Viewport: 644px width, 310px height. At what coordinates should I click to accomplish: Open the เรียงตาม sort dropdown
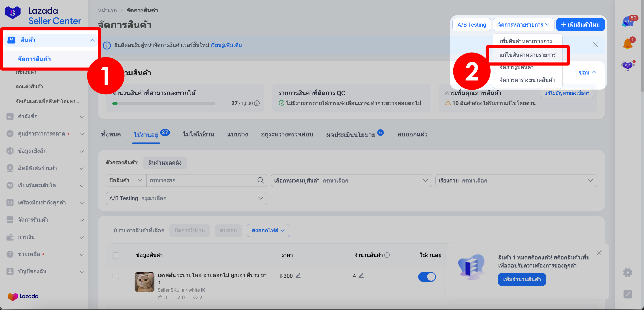[516, 180]
